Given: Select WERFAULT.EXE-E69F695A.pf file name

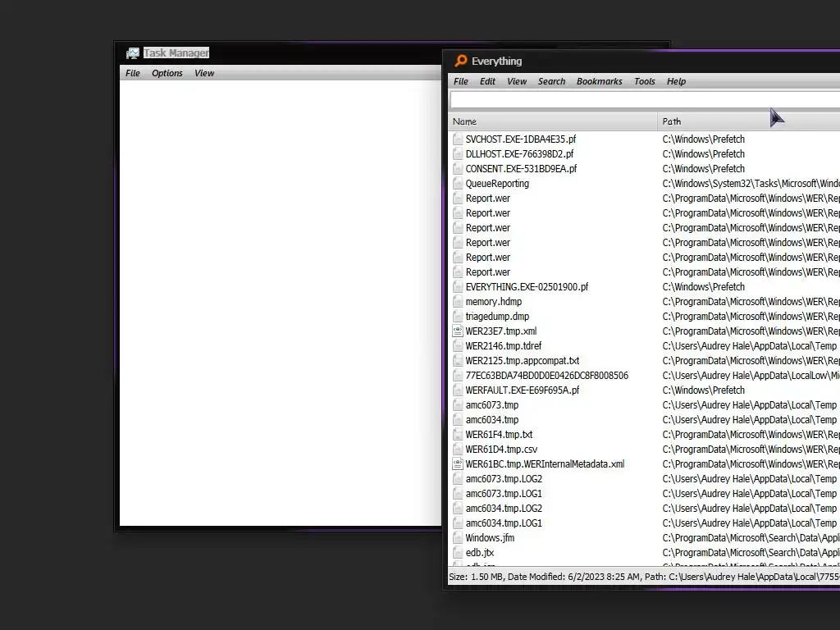Looking at the screenshot, I should pyautogui.click(x=523, y=390).
